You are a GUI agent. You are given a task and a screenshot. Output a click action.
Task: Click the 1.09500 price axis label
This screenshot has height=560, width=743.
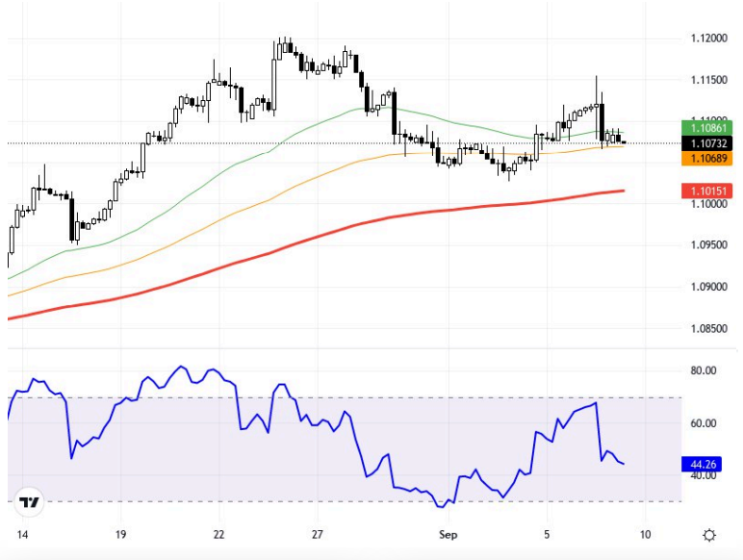(x=708, y=245)
